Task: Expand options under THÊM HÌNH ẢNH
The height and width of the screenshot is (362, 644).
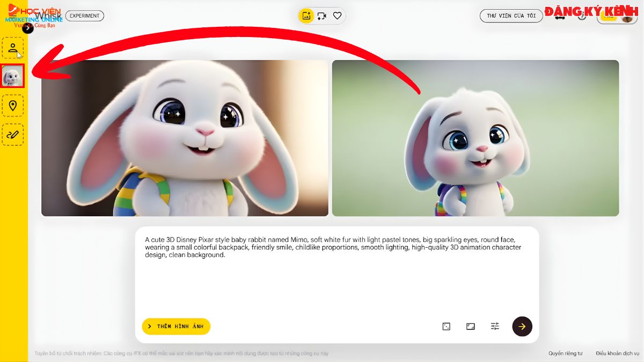Action: 175,326
